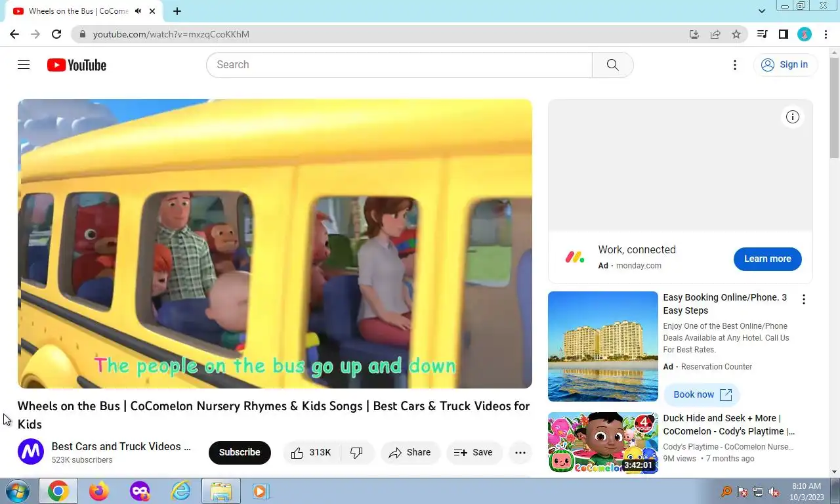Open Windows Explorer folder on taskbar
This screenshot has height=504, width=840.
(221, 491)
